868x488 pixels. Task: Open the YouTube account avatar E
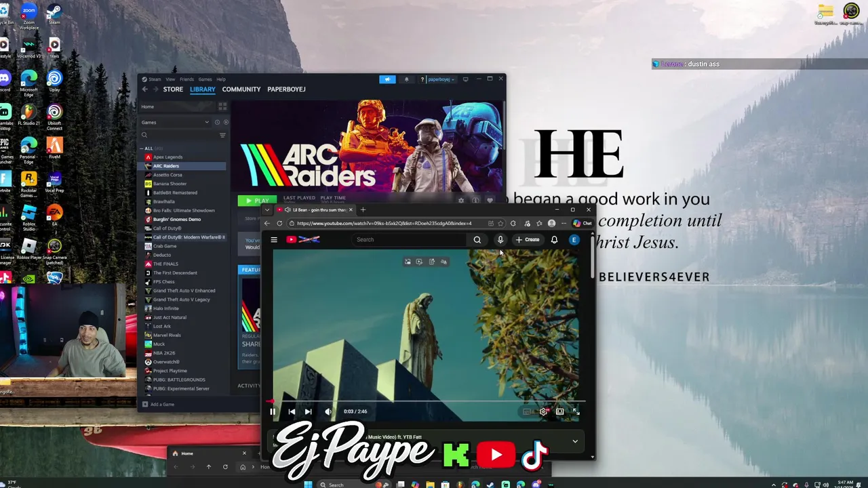(574, 239)
